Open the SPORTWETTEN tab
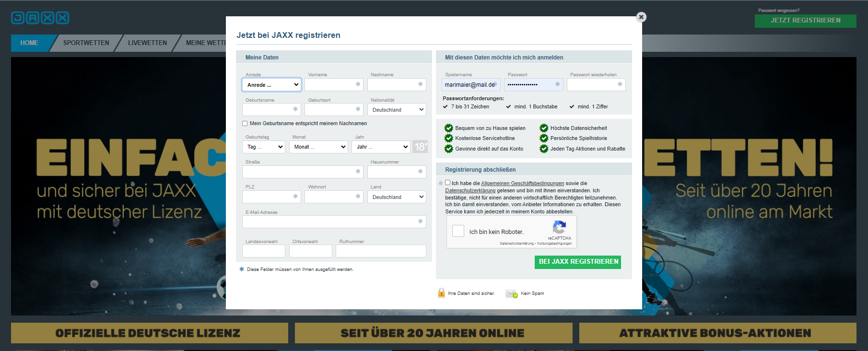 86,43
